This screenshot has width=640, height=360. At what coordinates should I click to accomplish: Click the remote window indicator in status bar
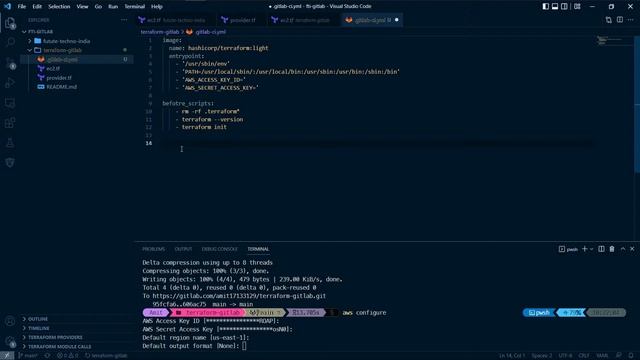(7, 356)
